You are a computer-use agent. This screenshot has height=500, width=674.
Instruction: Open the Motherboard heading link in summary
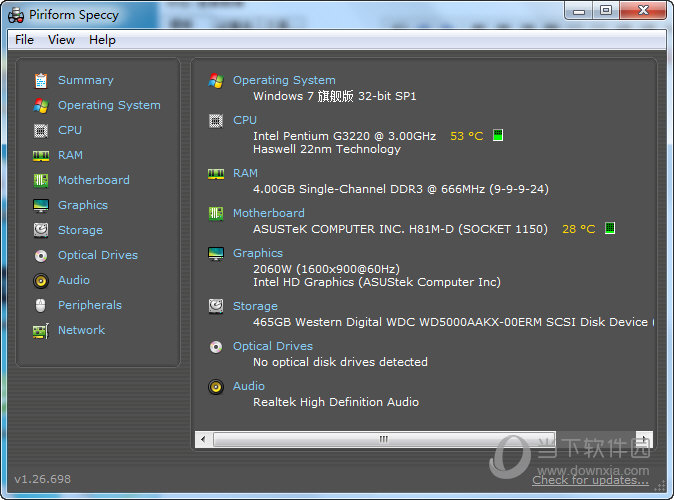click(269, 213)
